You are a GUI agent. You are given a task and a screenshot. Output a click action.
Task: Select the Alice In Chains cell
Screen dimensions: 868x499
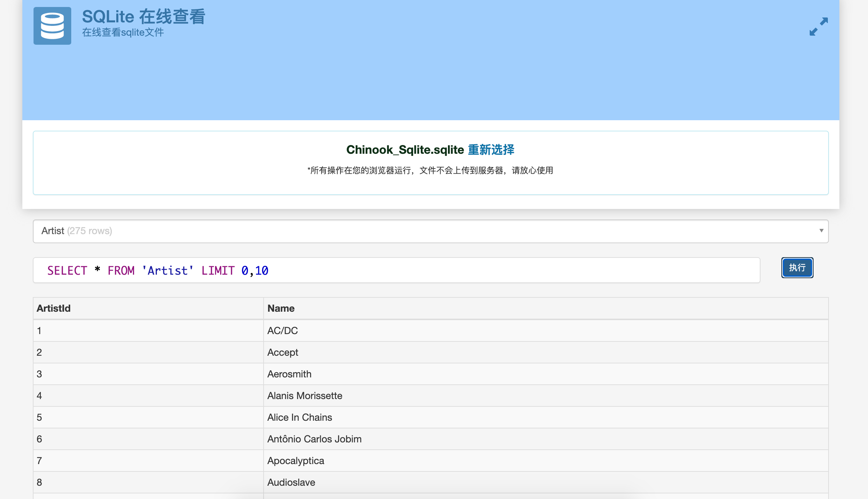pos(300,417)
